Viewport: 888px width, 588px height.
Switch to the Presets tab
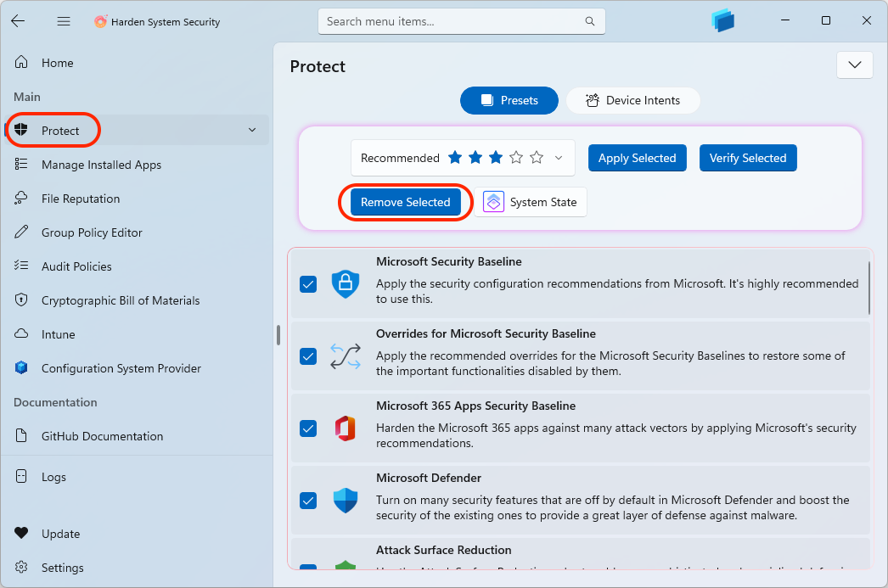pyautogui.click(x=509, y=100)
